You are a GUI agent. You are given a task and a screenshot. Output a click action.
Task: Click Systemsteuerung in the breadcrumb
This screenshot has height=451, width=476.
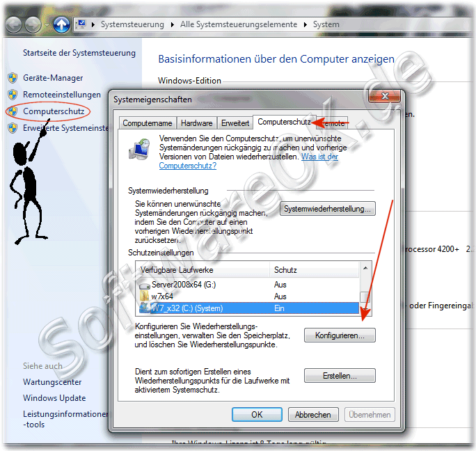click(132, 24)
